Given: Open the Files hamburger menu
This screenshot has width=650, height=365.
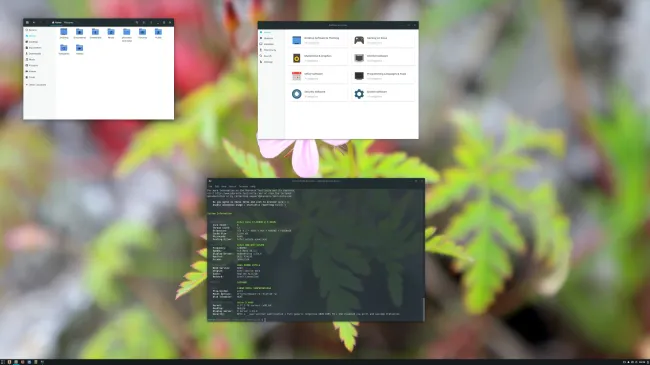Looking at the screenshot, I should (x=151, y=22).
